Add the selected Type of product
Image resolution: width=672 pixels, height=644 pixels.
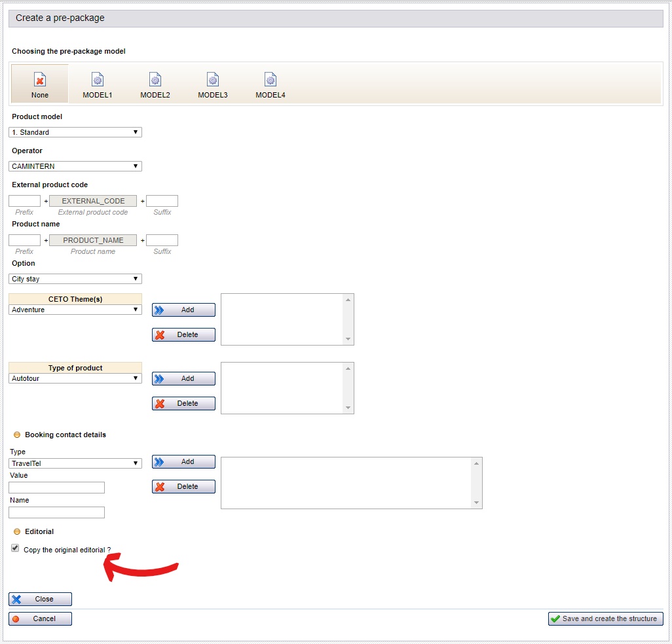point(183,379)
